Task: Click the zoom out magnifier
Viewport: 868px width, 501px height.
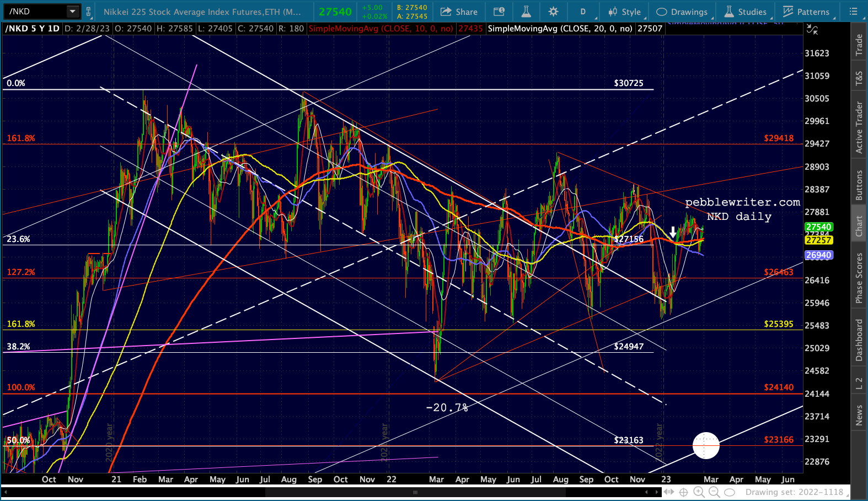Action: click(714, 492)
